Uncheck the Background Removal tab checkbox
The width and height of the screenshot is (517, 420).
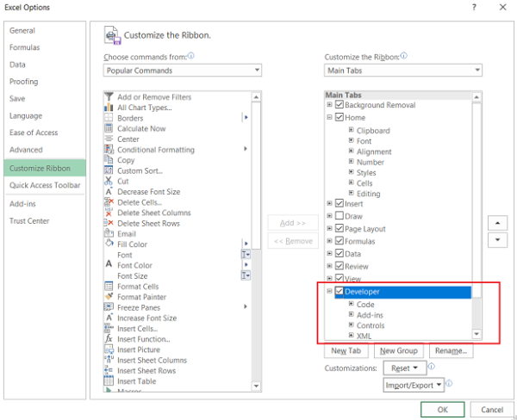click(x=339, y=104)
